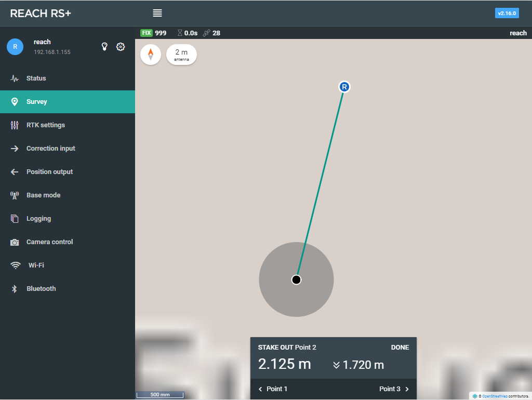The image size is (532, 400).
Task: Click the 999 AR ratio value
Action: tap(161, 33)
